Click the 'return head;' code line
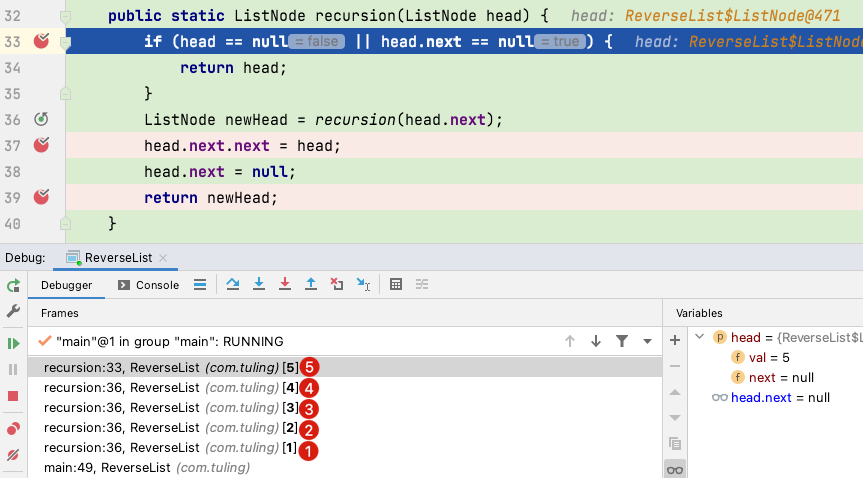Image resolution: width=863 pixels, height=478 pixels. click(x=233, y=68)
